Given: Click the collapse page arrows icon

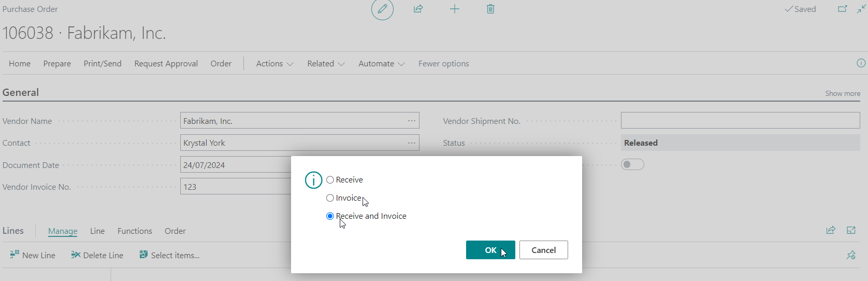Looking at the screenshot, I should tap(862, 9).
